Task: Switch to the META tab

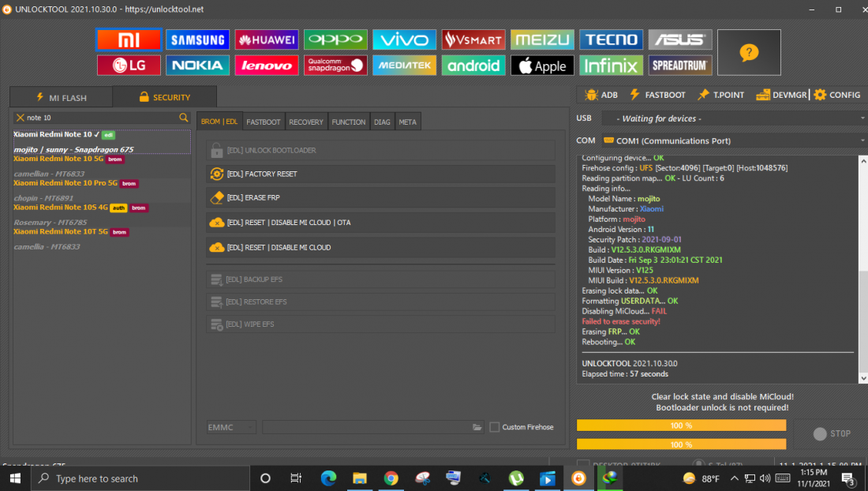Action: click(407, 122)
